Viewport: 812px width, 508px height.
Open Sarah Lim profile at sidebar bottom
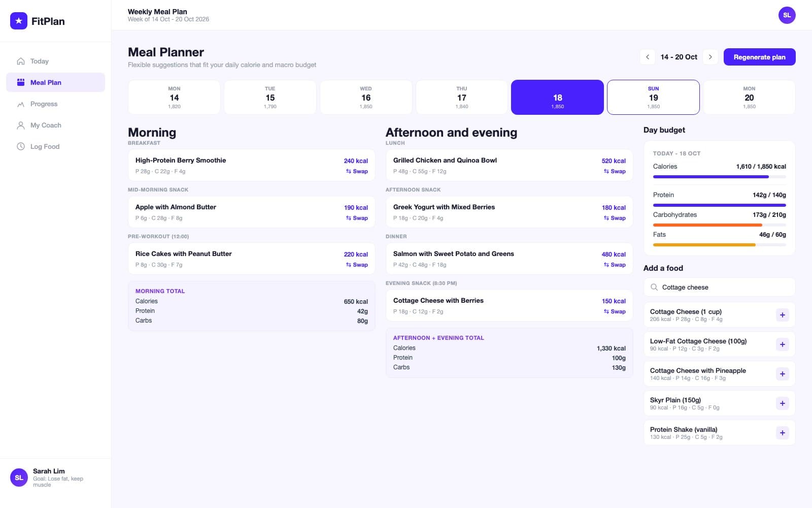(55, 478)
